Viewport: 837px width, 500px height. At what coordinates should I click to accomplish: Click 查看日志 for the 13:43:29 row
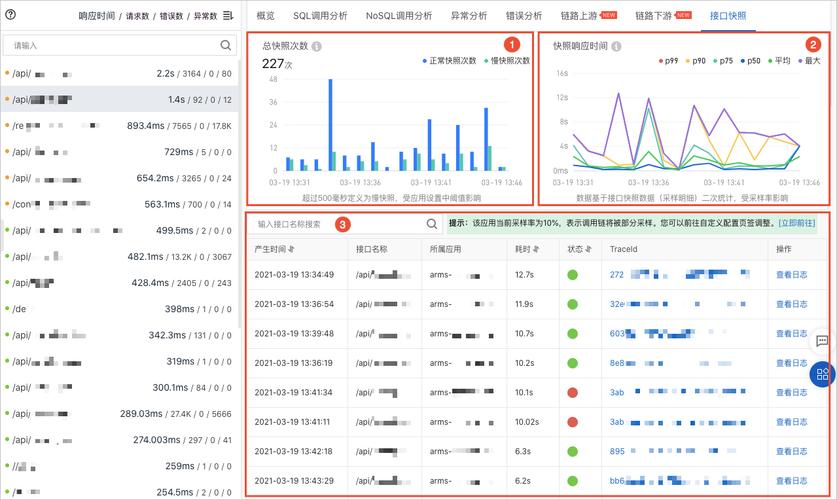pyautogui.click(x=792, y=481)
